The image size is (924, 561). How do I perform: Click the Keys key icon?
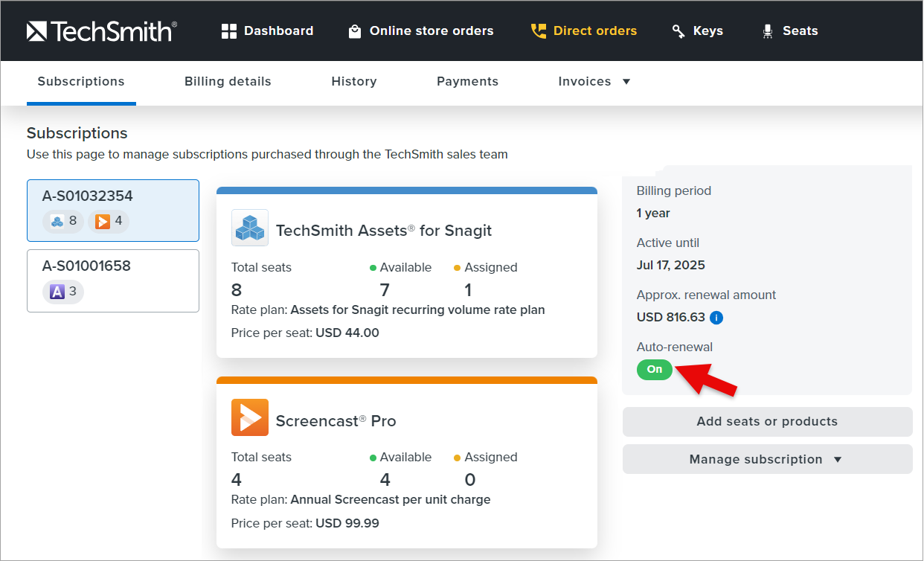coord(678,31)
